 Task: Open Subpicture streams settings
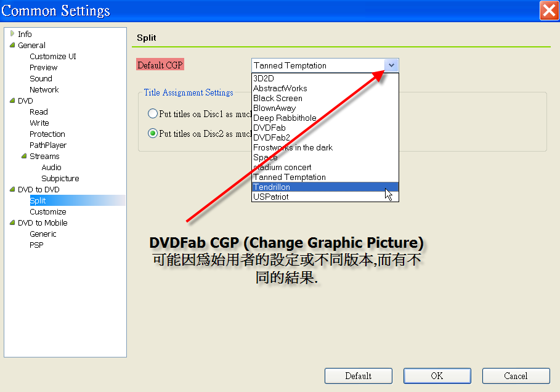(x=60, y=178)
